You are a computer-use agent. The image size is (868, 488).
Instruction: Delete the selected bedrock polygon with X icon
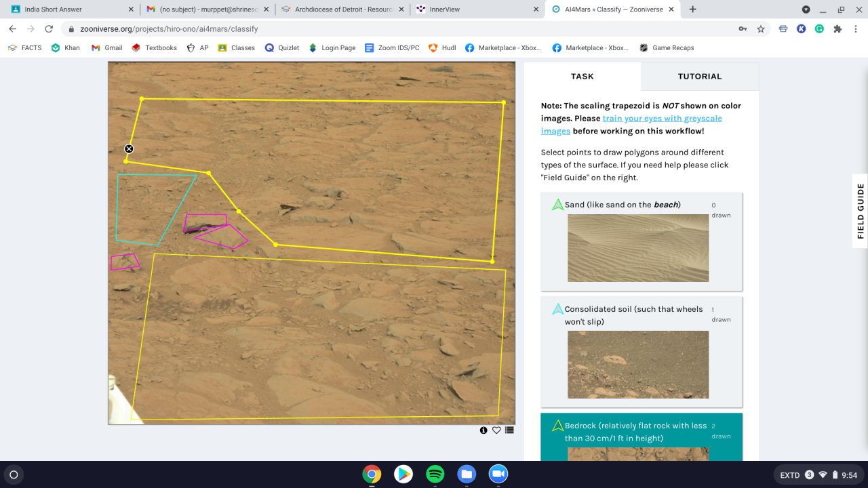pyautogui.click(x=129, y=149)
